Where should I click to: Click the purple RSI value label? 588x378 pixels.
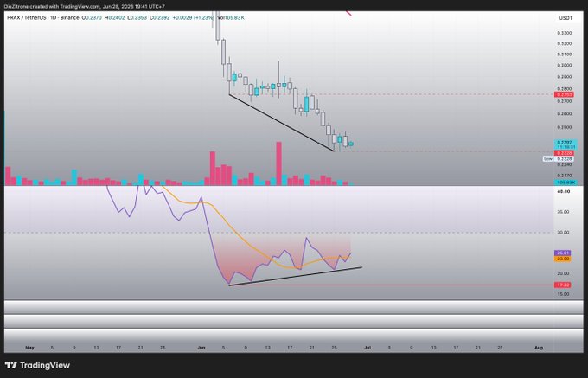(x=563, y=253)
